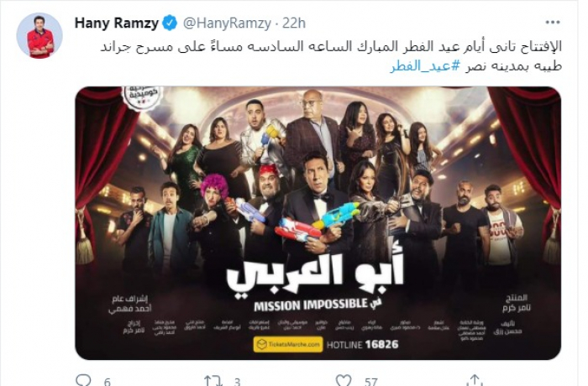Click the round comedy stamp on poster corner
Viewport: 588px width, 386px height.
(x=142, y=96)
